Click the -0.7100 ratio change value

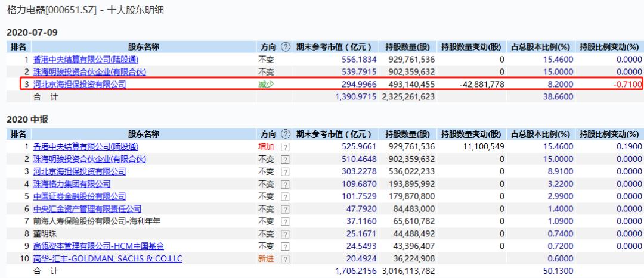(x=627, y=85)
